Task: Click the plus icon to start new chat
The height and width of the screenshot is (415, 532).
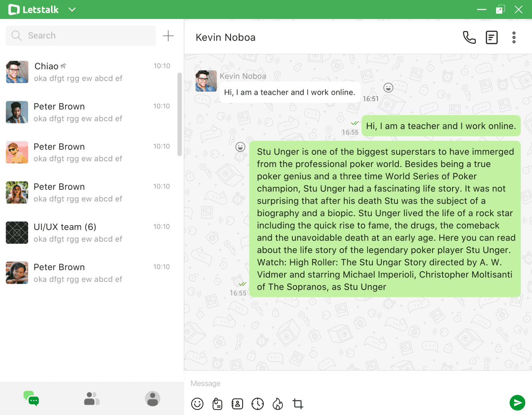Action: [168, 36]
